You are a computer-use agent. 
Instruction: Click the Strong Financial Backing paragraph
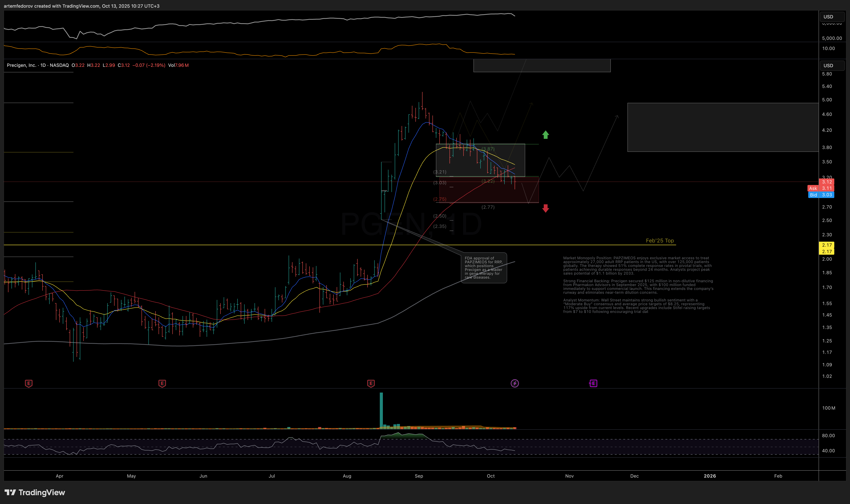point(638,287)
